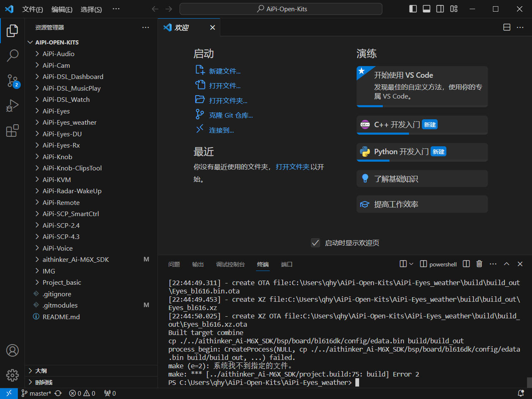Open terminal panel more actions menu
This screenshot has width=532, height=399.
pos(493,264)
